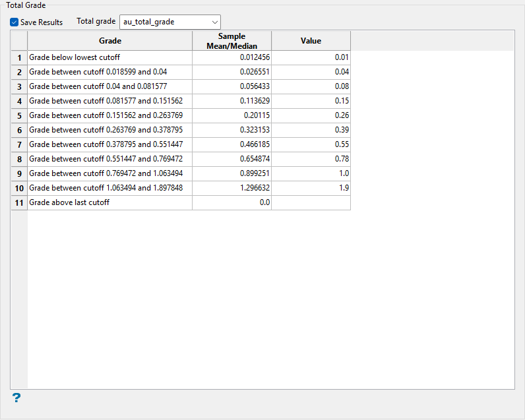This screenshot has height=420, width=525.
Task: Click Value cell showing 0.01
Action: pos(311,57)
